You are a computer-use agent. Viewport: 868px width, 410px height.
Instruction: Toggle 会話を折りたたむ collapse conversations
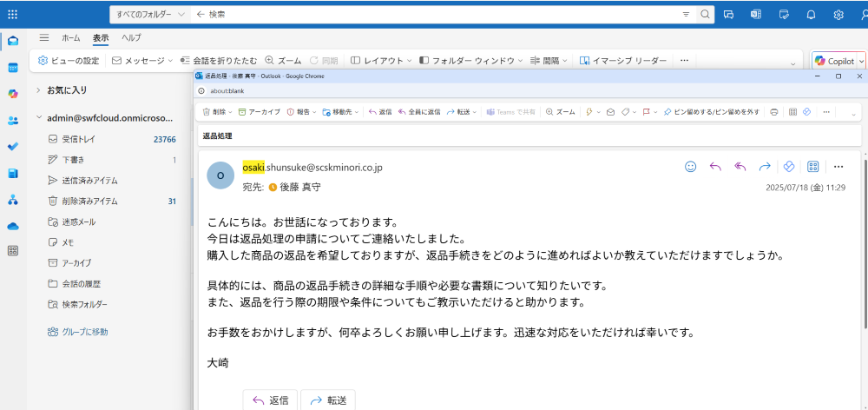tap(218, 61)
